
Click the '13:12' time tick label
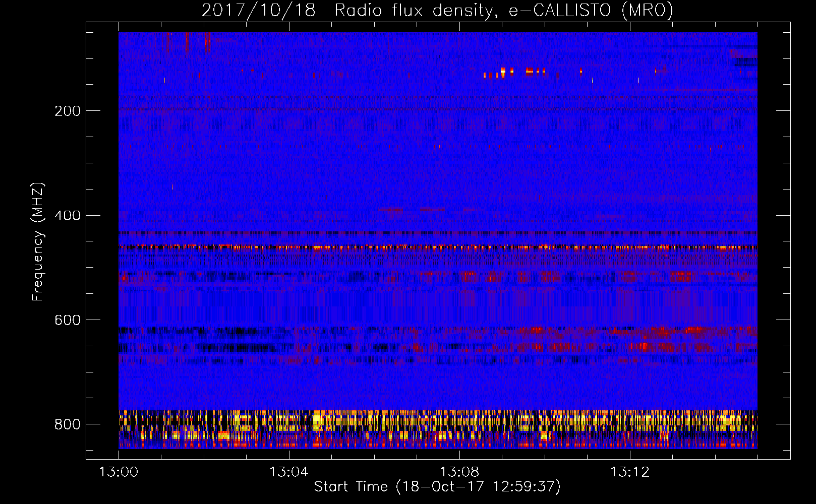(x=630, y=472)
